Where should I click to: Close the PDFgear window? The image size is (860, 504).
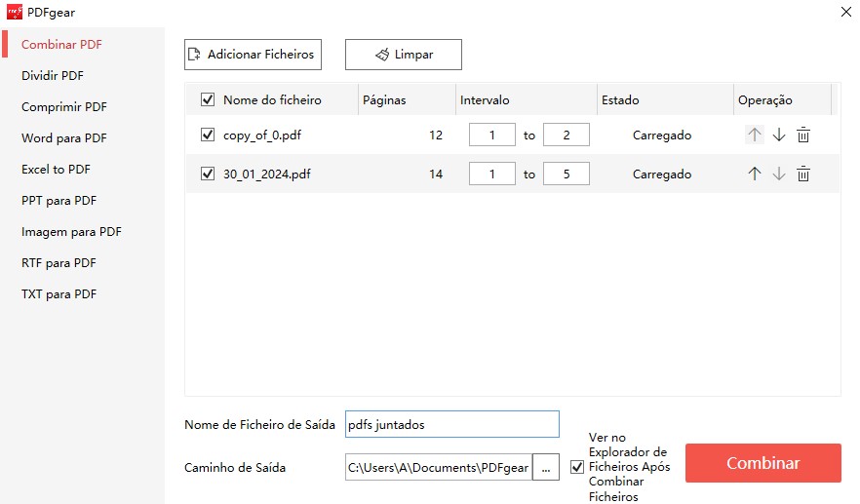(x=845, y=12)
